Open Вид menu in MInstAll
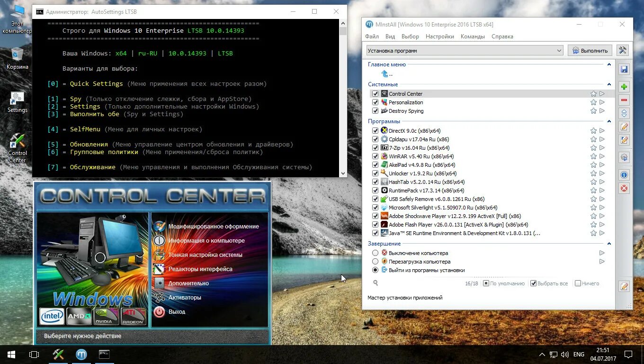 390,36
